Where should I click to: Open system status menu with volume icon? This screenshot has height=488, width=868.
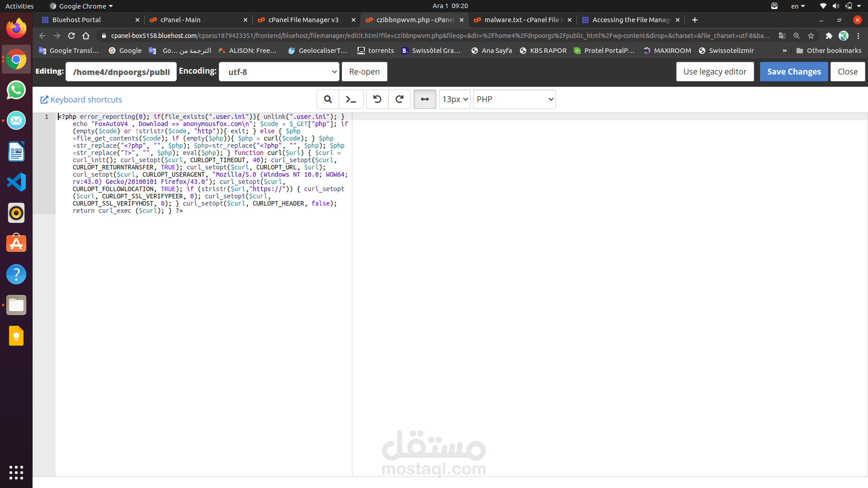[x=840, y=6]
